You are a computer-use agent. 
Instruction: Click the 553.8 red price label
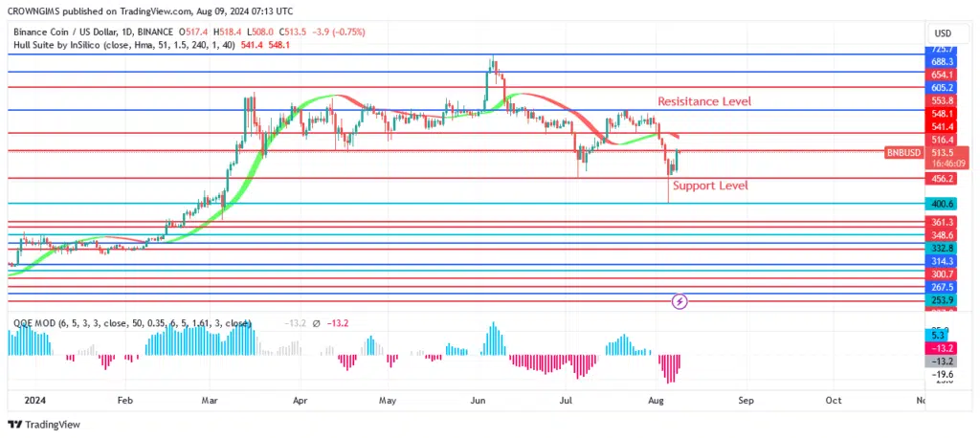(942, 100)
